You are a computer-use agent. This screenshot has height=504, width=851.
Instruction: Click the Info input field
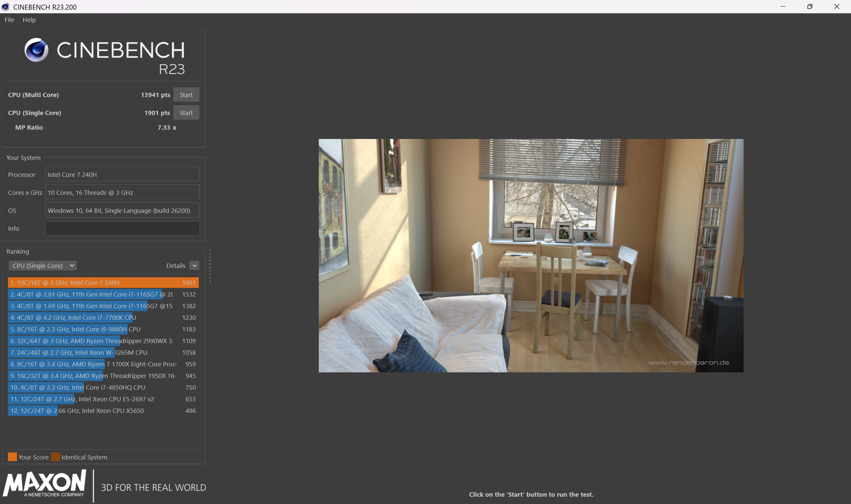click(123, 229)
